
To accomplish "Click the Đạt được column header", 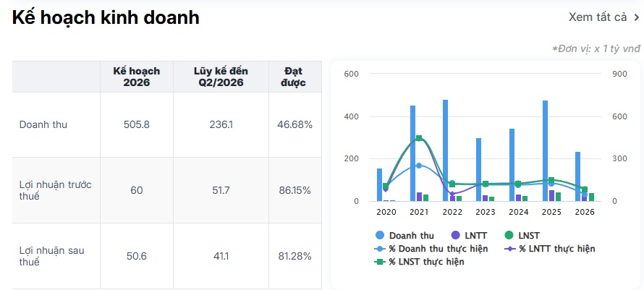I will coord(295,77).
